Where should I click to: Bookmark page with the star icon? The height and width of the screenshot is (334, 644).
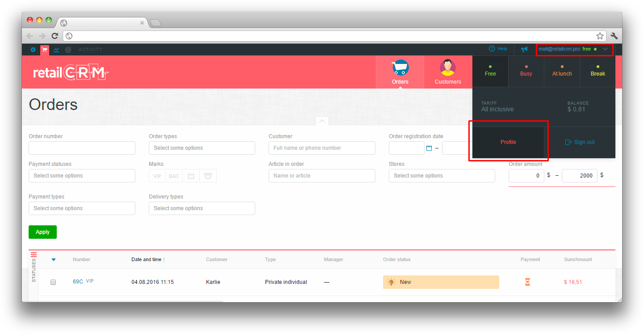click(600, 36)
